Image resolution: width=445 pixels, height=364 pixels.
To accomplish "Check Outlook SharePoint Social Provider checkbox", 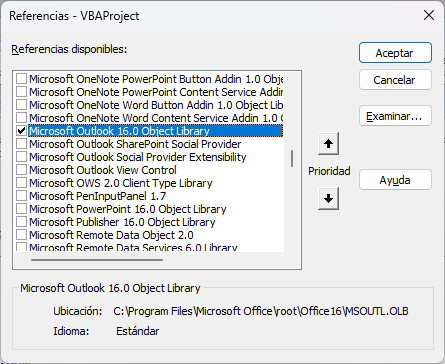I will click(x=22, y=144).
